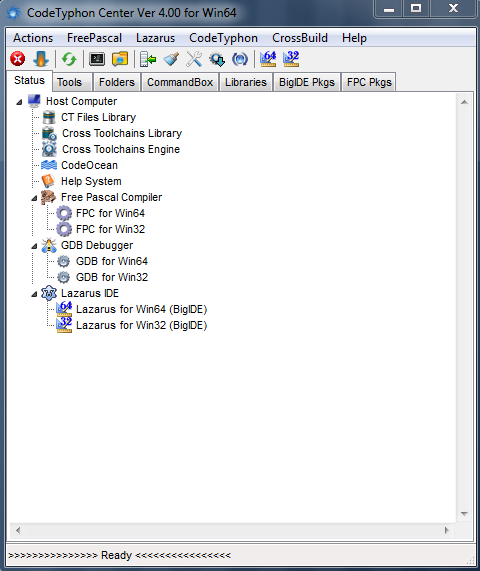Click the Cross Toolchains Engine gear icon
Image resolution: width=480 pixels, height=571 pixels.
click(x=49, y=149)
